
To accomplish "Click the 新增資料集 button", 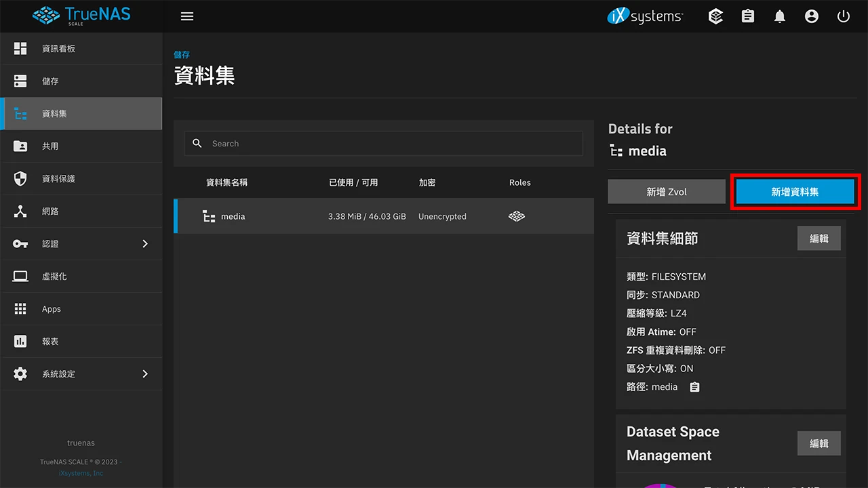I will point(794,191).
